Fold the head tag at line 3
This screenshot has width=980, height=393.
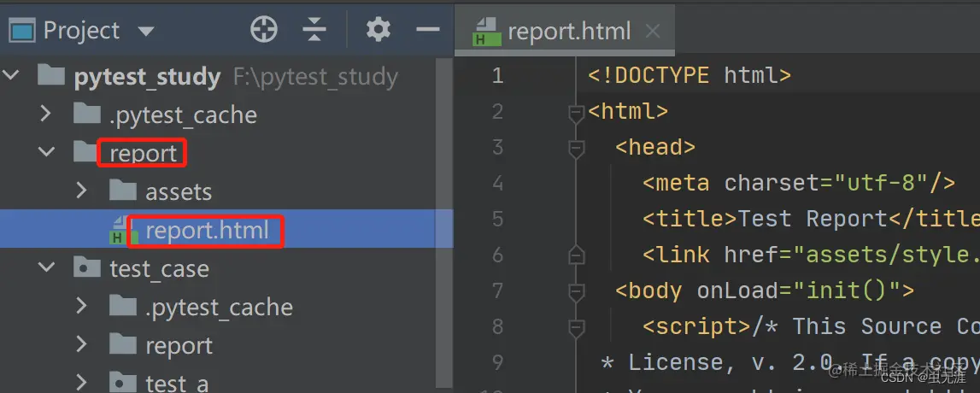click(576, 148)
